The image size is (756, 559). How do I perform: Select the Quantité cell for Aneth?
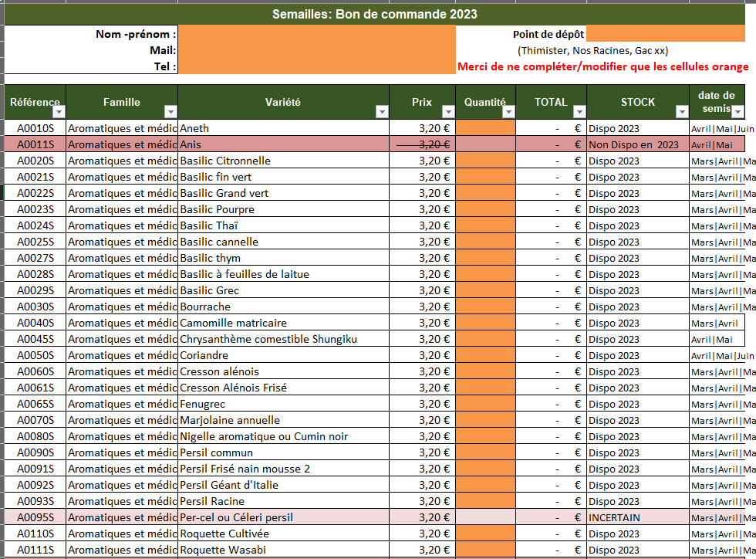(x=485, y=128)
